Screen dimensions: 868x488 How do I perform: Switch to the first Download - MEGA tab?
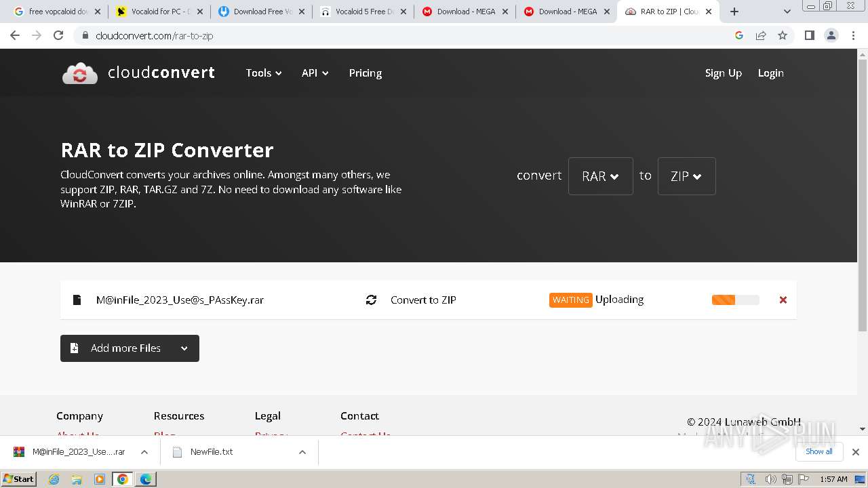pos(465,12)
